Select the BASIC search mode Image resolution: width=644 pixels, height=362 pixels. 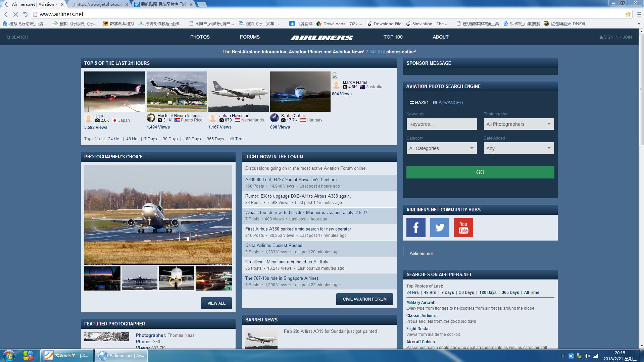419,103
